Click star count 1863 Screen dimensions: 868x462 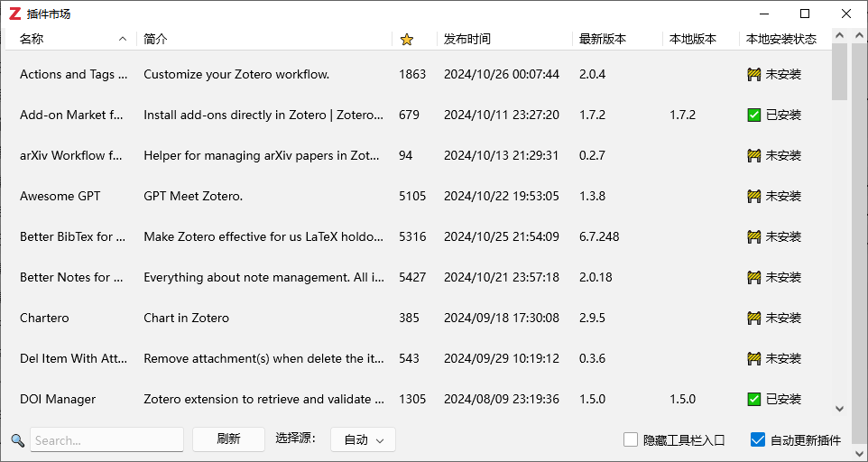pyautogui.click(x=412, y=75)
